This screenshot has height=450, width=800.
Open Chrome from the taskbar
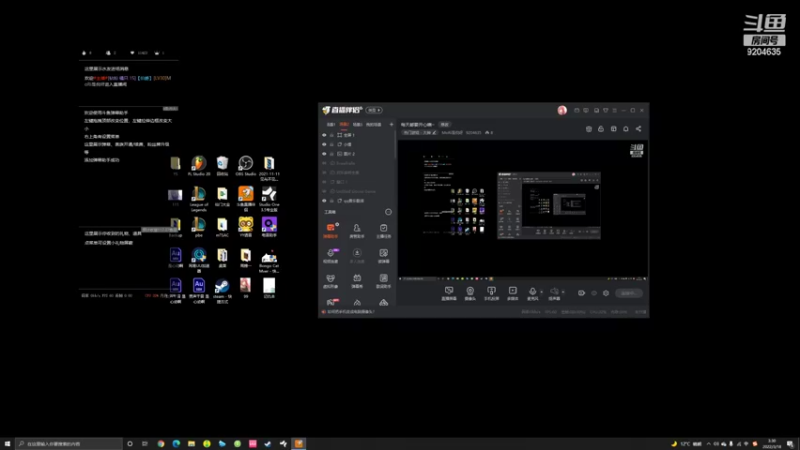161,444
